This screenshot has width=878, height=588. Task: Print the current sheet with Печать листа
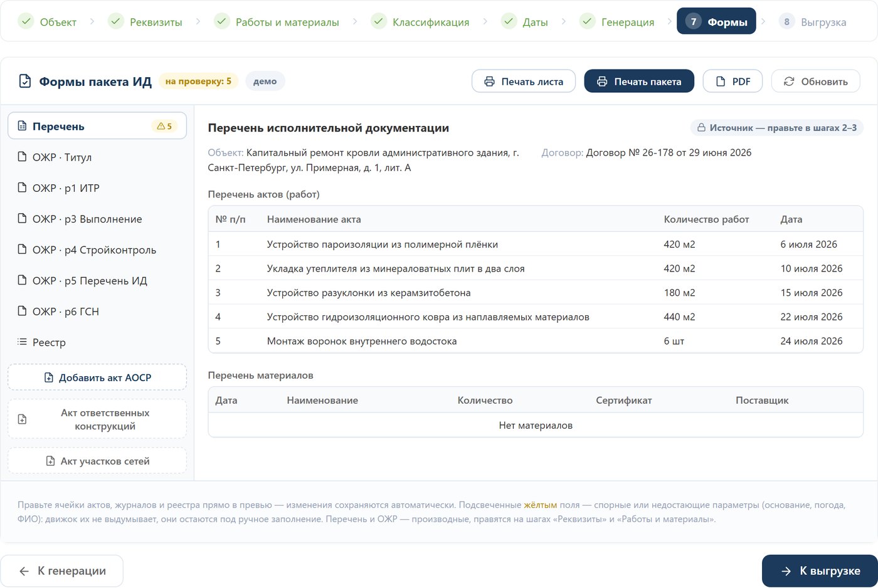pyautogui.click(x=524, y=81)
